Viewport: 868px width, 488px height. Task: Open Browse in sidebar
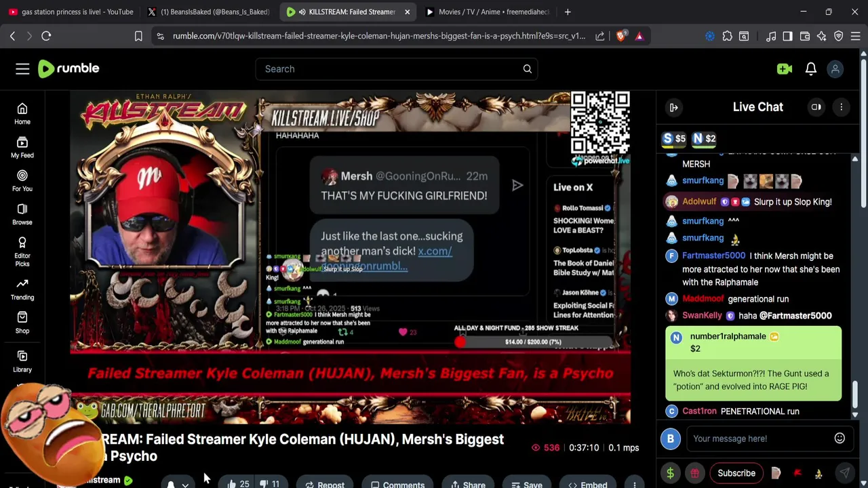click(22, 214)
